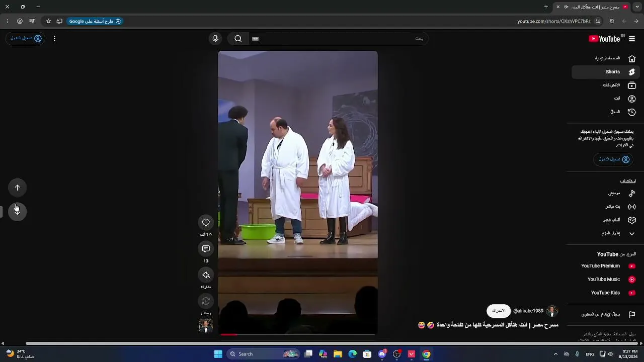Open Gaming in the Explore section
The height and width of the screenshot is (362, 644).
click(x=605, y=220)
